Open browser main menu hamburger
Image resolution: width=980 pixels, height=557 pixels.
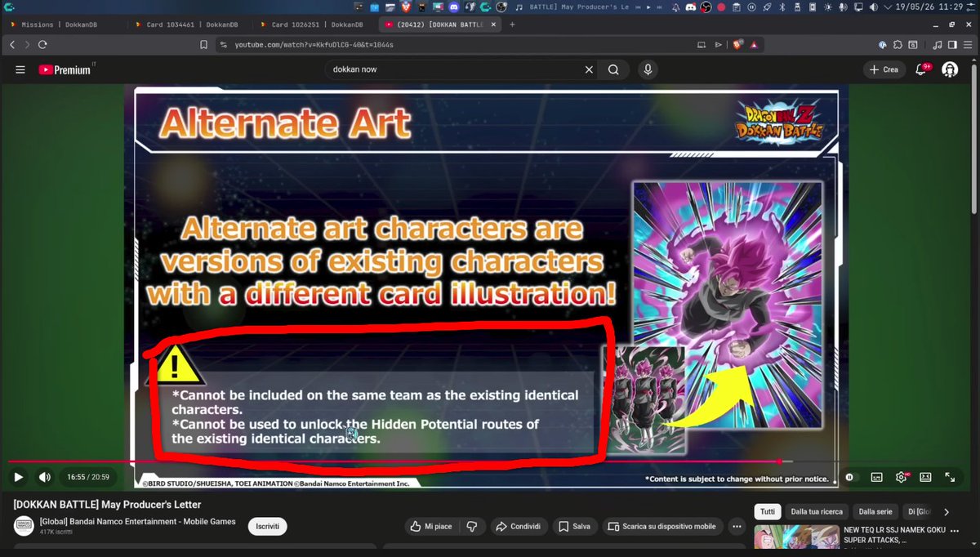(969, 44)
